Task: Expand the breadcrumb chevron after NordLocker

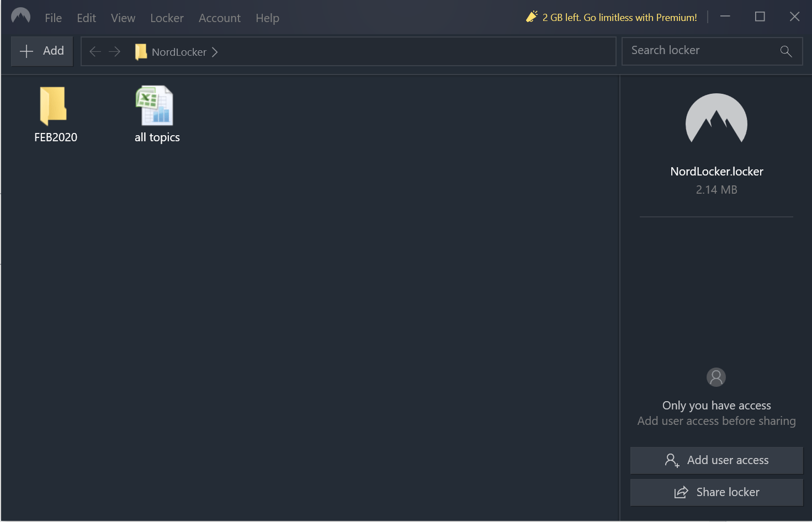Action: tap(215, 52)
